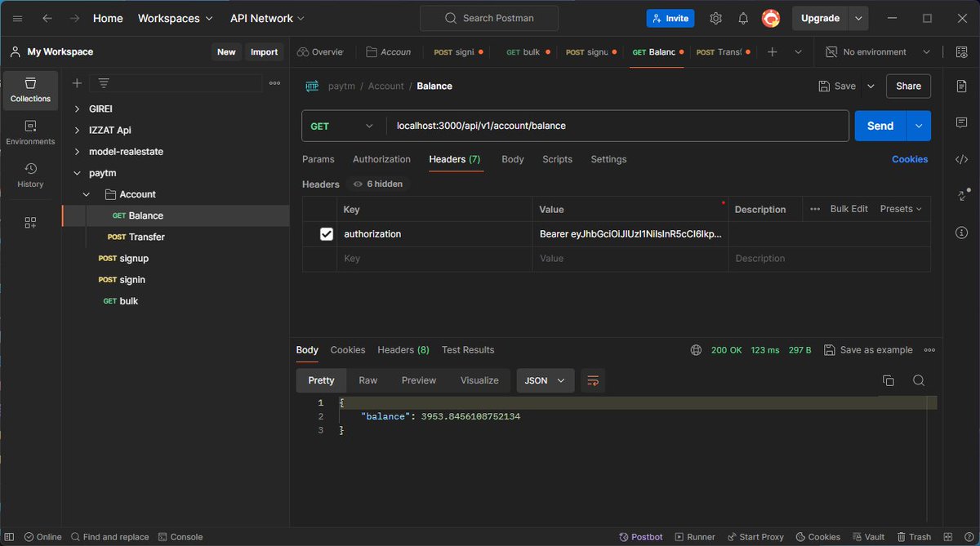Open Postbot in the status bar
Image resolution: width=980 pixels, height=546 pixels.
(x=641, y=537)
